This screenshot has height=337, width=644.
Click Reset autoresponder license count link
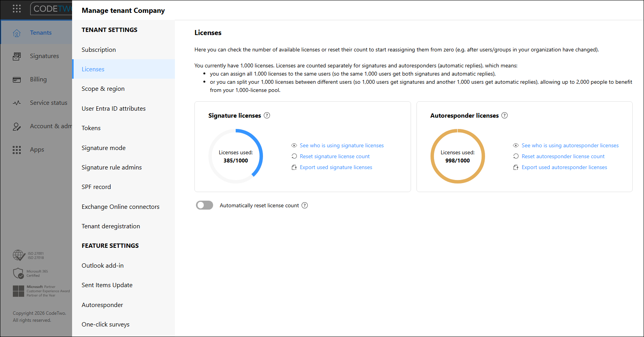[x=563, y=156]
